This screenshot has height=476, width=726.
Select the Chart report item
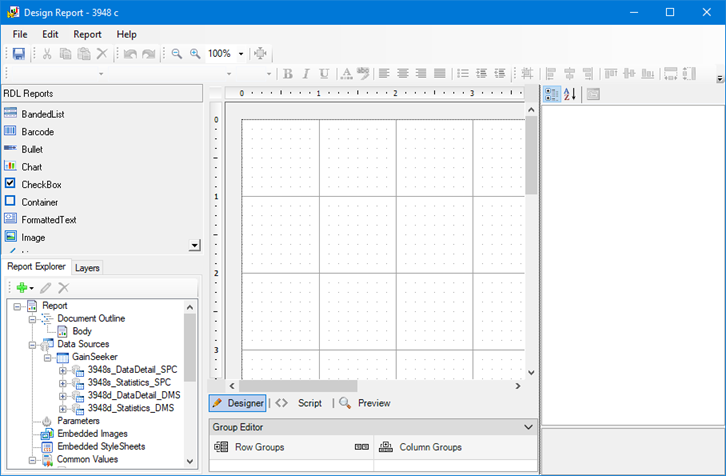tap(31, 167)
